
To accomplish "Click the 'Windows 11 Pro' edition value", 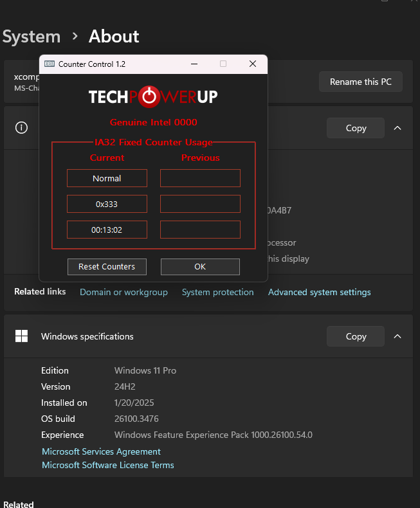I will pyautogui.click(x=145, y=370).
